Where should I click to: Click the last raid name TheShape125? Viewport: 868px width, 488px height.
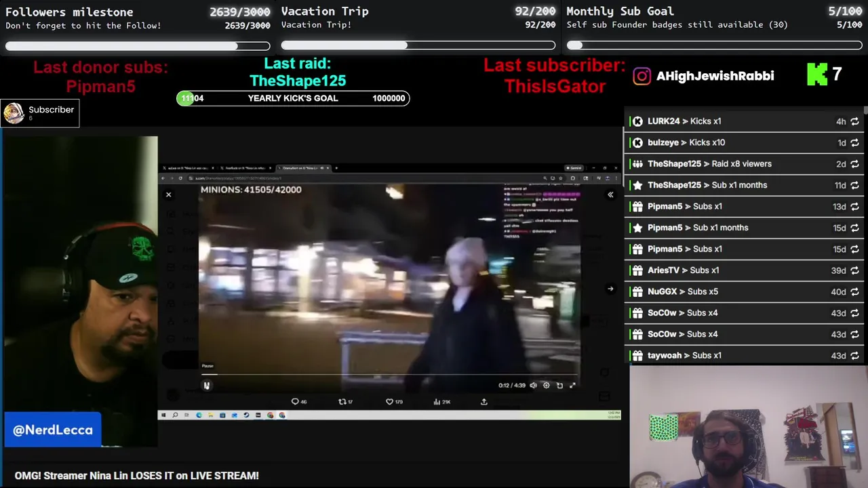[x=298, y=81]
